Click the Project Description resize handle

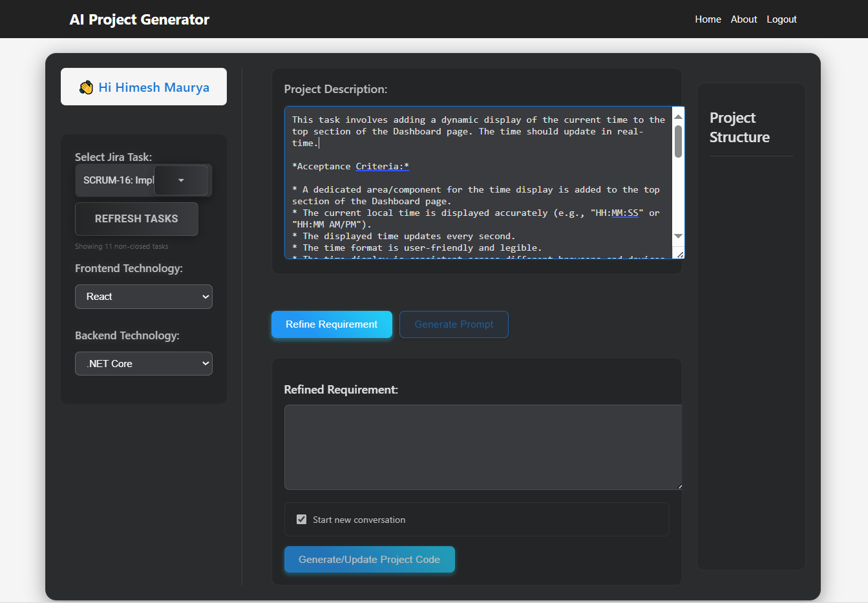pyautogui.click(x=680, y=255)
